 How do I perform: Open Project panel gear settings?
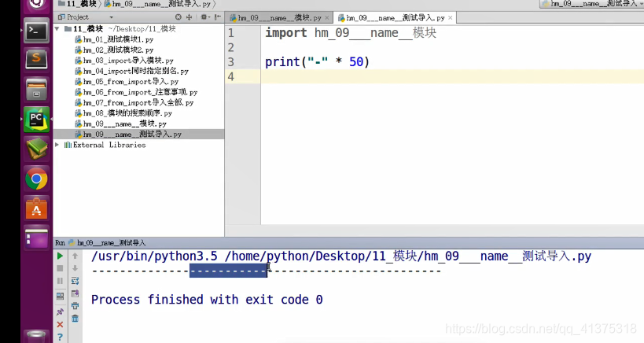(x=204, y=17)
